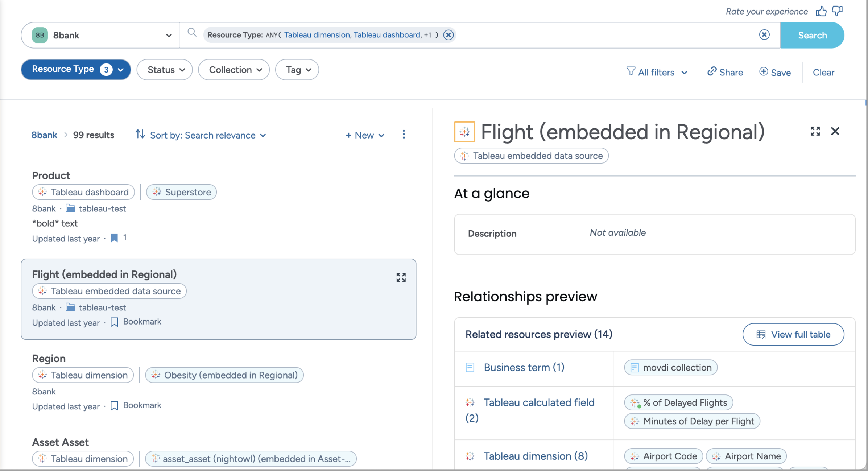Click the blue Search button
Viewport: 868px width, 471px height.
[812, 35]
